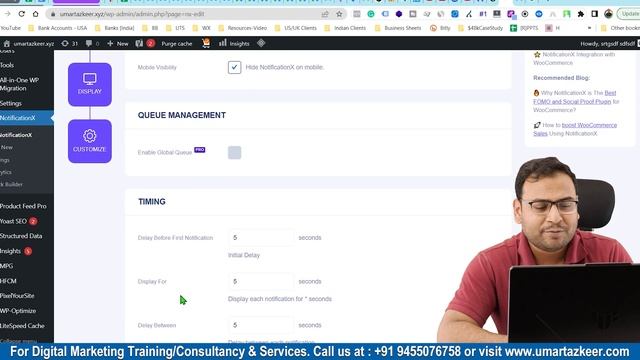Screen dimensions: 640x360
Task: Click the Yoast SEO icon with 2 badge
Action: click(x=144, y=43)
